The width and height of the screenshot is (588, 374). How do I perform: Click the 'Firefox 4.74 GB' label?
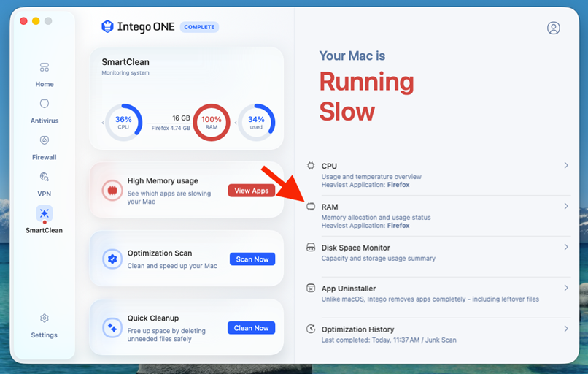(171, 128)
